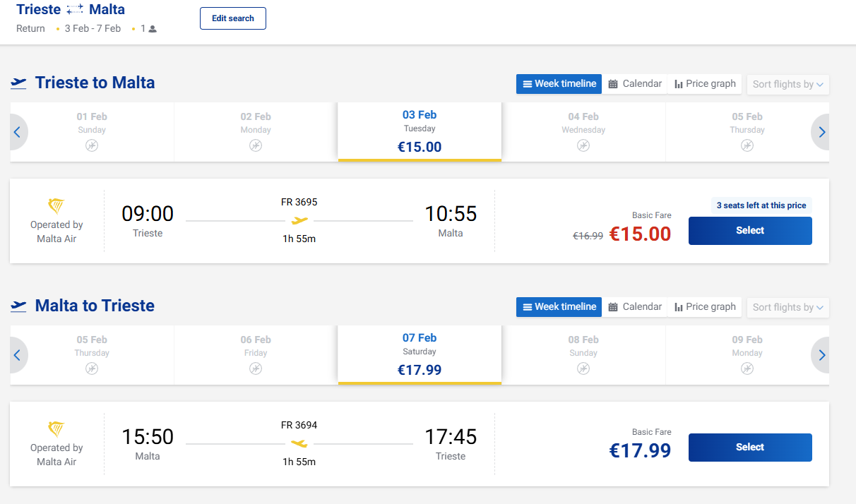Click previous week arrow in Trieste to Malta timeline
This screenshot has width=856, height=504.
pos(18,132)
